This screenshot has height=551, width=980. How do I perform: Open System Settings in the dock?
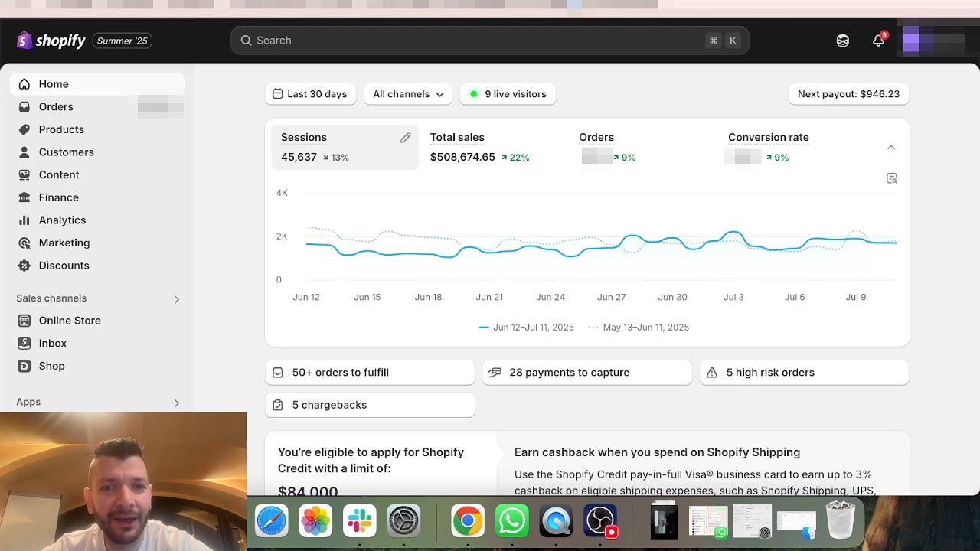point(403,521)
